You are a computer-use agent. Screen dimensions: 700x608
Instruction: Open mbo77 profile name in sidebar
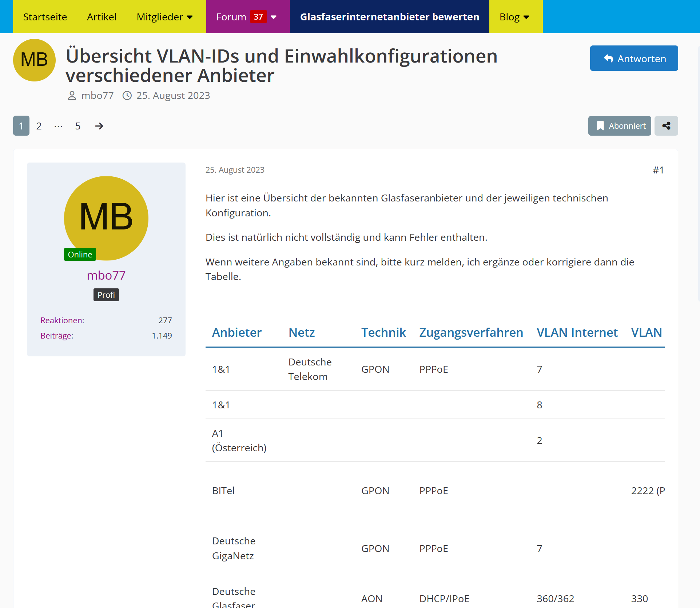pos(106,275)
